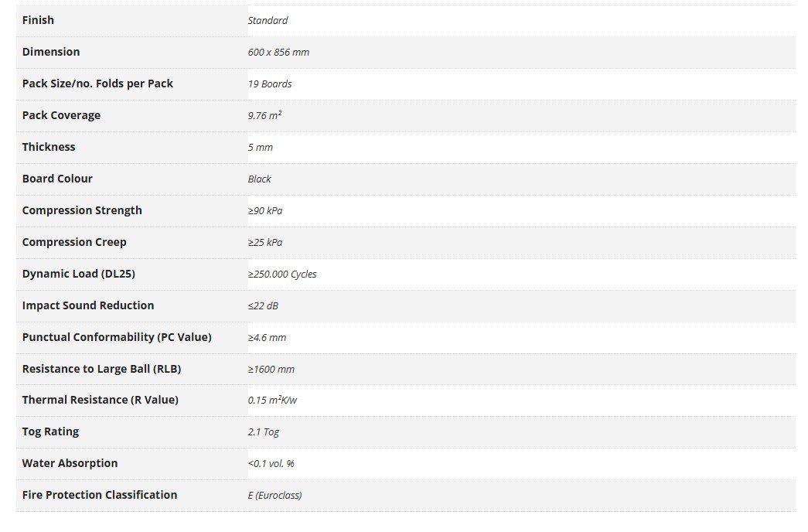Select the ≥250.000 Cycles value
This screenshot has width=808, height=532.
(282, 275)
